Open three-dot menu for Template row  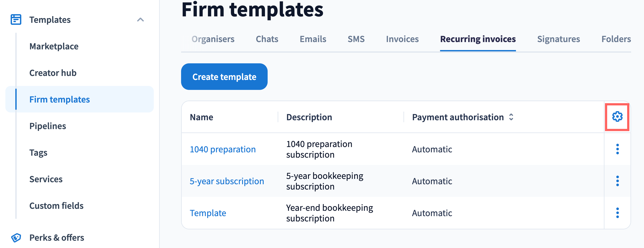coord(617,213)
